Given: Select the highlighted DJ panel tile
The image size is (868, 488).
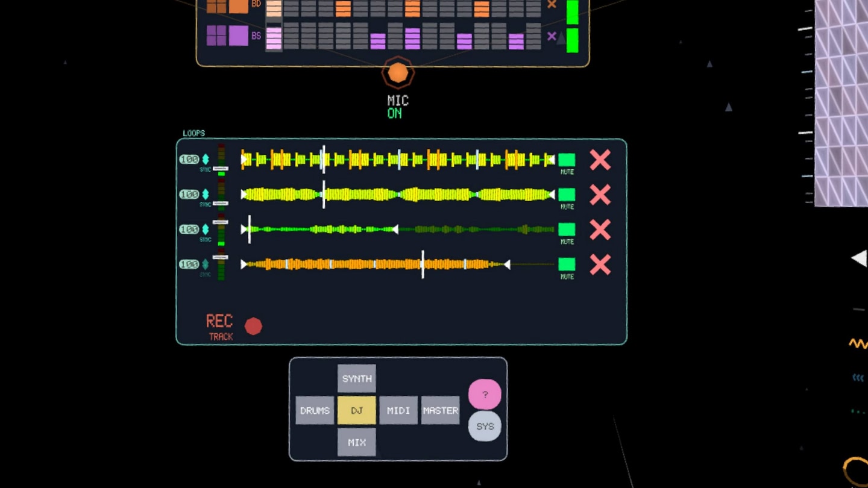Looking at the screenshot, I should pyautogui.click(x=357, y=410).
